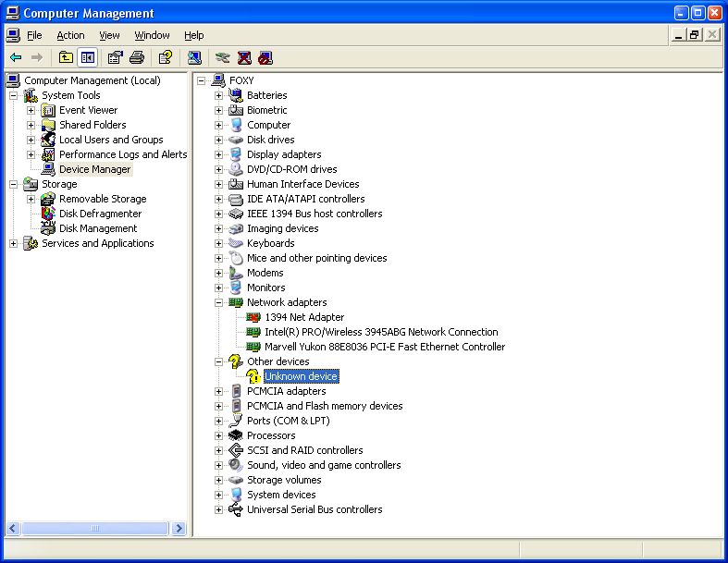
Task: Click the Keyboards category icon
Action: pos(236,243)
